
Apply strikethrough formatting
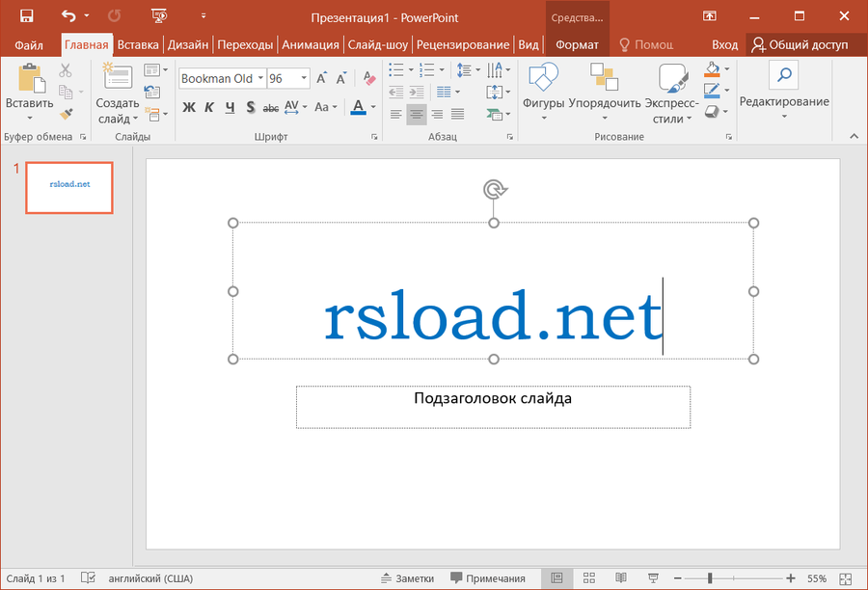(271, 108)
